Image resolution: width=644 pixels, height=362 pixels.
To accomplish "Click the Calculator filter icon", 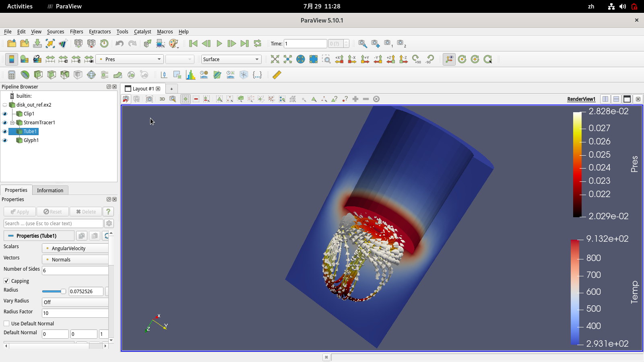I will pos(12,75).
